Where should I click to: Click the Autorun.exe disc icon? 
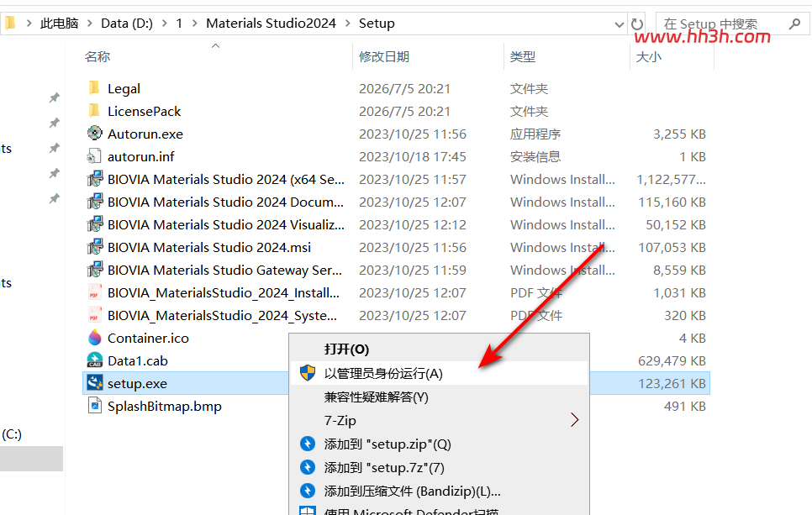pyautogui.click(x=95, y=134)
